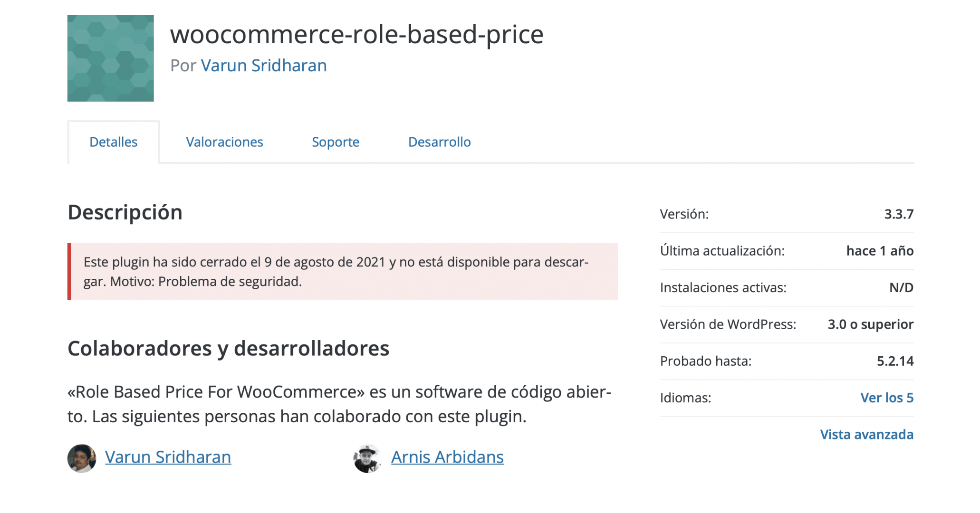Image resolution: width=980 pixels, height=513 pixels.
Task: Click '3.0 o superior' WordPress version
Action: click(x=871, y=324)
